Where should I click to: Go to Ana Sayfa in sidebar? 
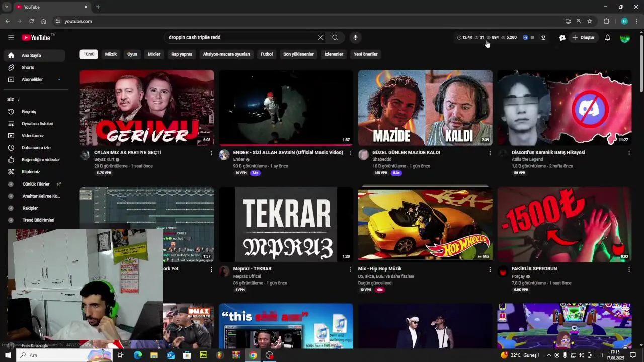[x=34, y=55]
